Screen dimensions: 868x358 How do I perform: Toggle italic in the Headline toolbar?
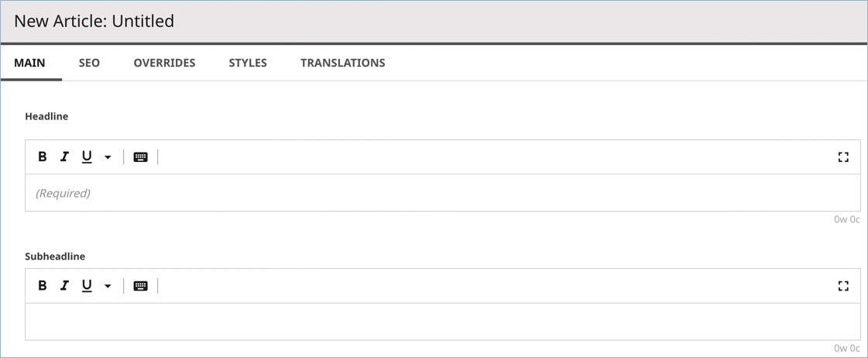point(64,157)
